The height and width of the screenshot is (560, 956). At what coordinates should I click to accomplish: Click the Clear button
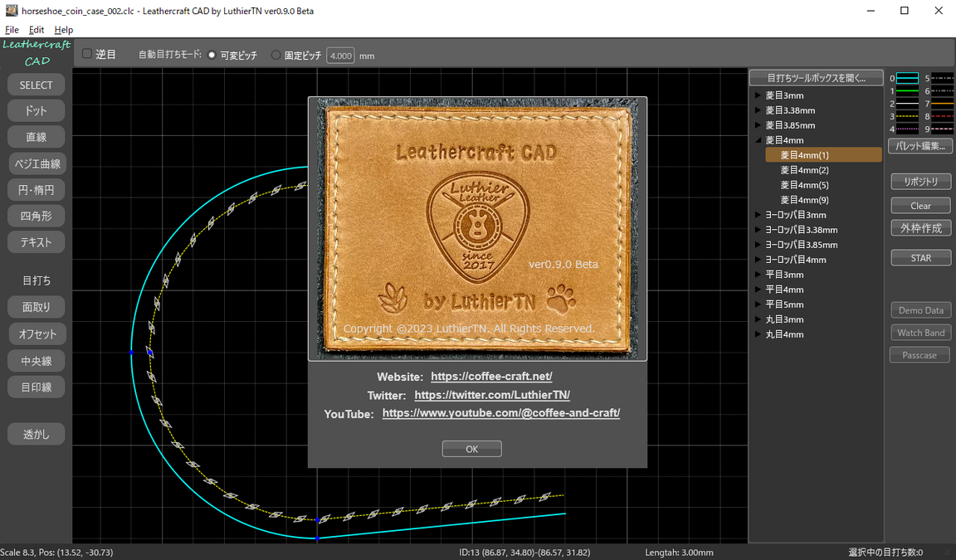[920, 206]
